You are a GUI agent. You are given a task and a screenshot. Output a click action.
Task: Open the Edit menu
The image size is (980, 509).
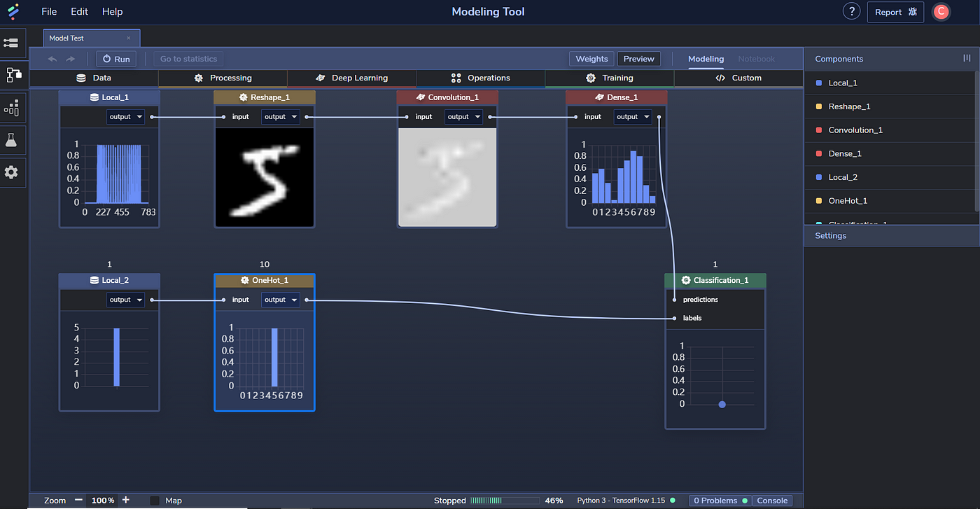(79, 11)
